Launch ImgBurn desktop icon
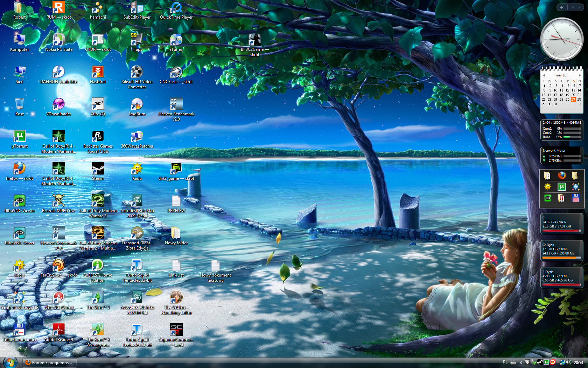Screen dimensions: 588x368 tap(137, 104)
